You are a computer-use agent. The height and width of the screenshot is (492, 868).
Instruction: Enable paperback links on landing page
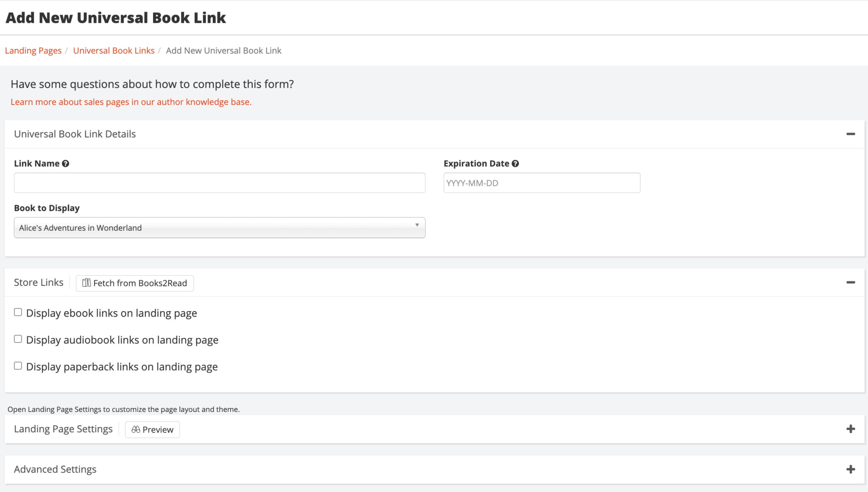click(18, 365)
